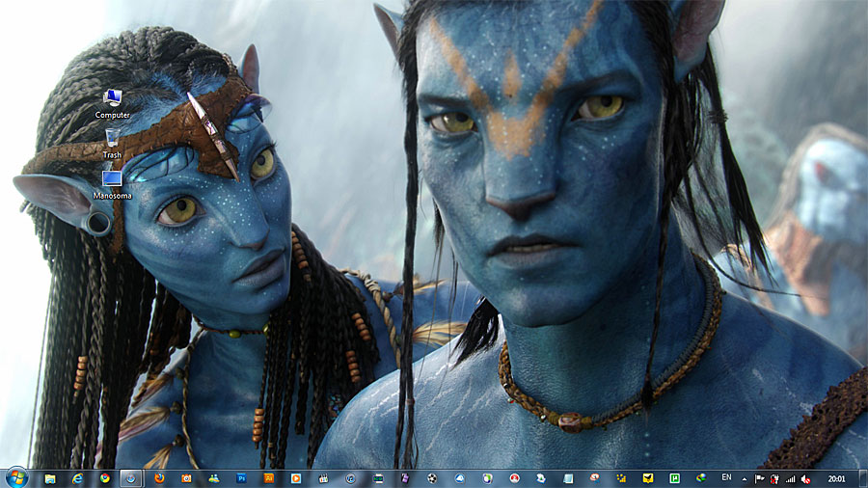868x488 pixels.
Task: Open the Computer desktop icon
Action: tap(113, 104)
